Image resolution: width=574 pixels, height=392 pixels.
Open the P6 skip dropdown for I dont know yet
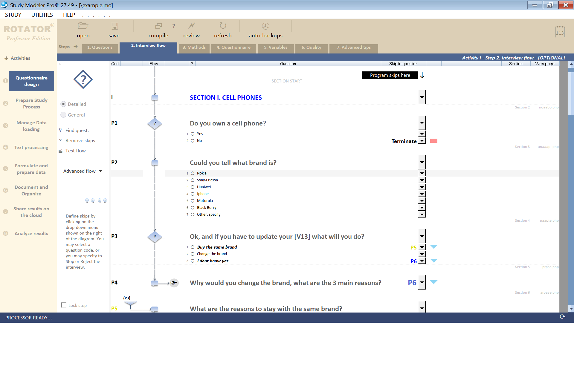click(x=422, y=261)
